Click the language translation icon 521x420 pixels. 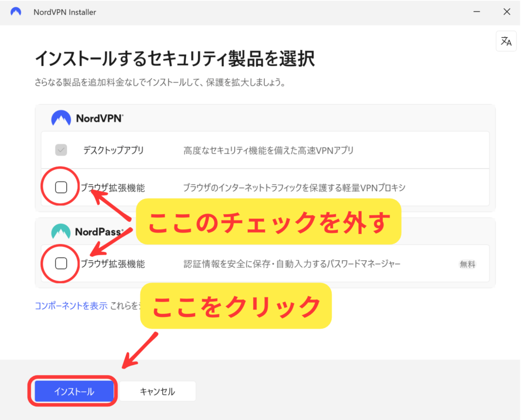[506, 42]
